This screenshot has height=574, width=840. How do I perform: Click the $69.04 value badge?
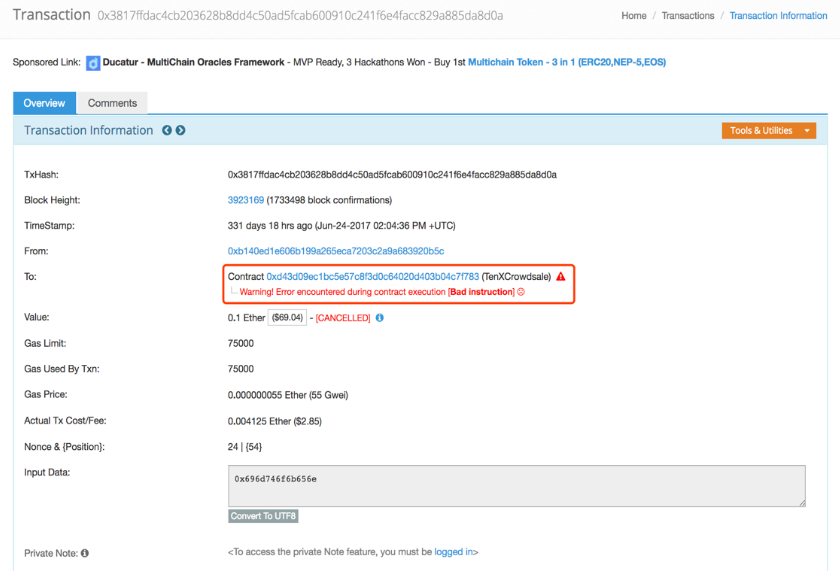(287, 318)
